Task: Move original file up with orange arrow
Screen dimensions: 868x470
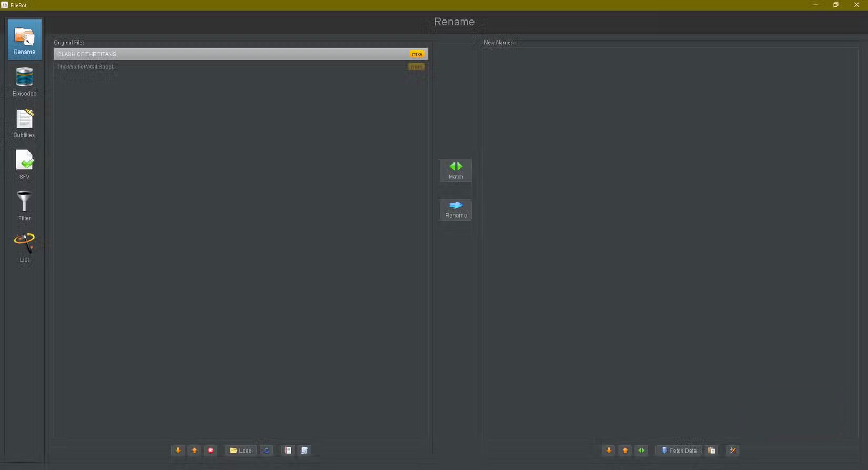Action: point(194,451)
